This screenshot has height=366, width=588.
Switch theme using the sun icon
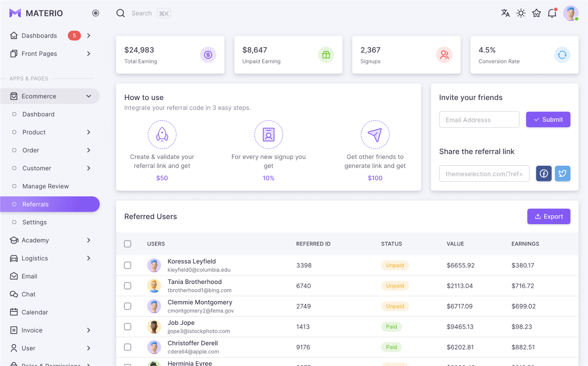[521, 13]
